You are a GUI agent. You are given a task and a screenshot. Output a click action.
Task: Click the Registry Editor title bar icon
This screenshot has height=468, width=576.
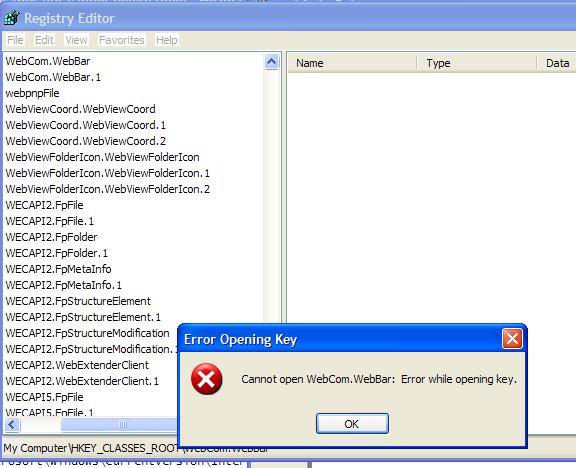point(11,18)
